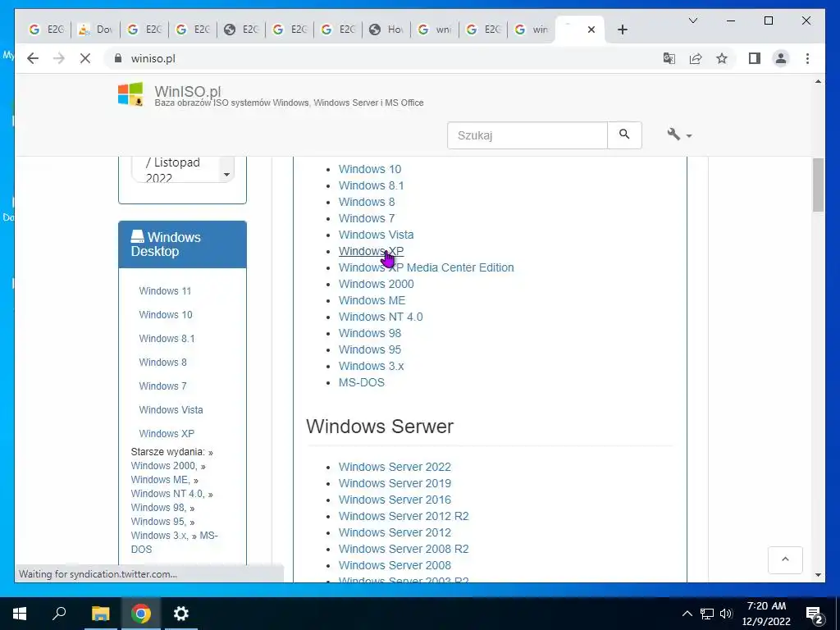
Task: Open the translate page icon
Action: (669, 58)
